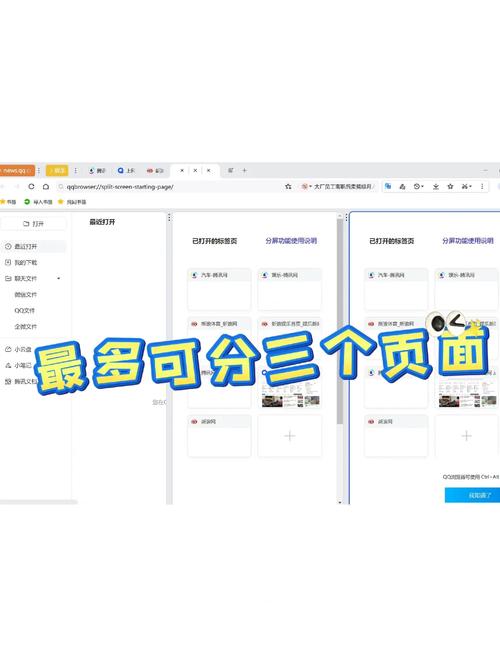Choose the 娱乐-腾讯网 card in the right pane
Viewport: 500px width, 653px height.
click(x=466, y=289)
